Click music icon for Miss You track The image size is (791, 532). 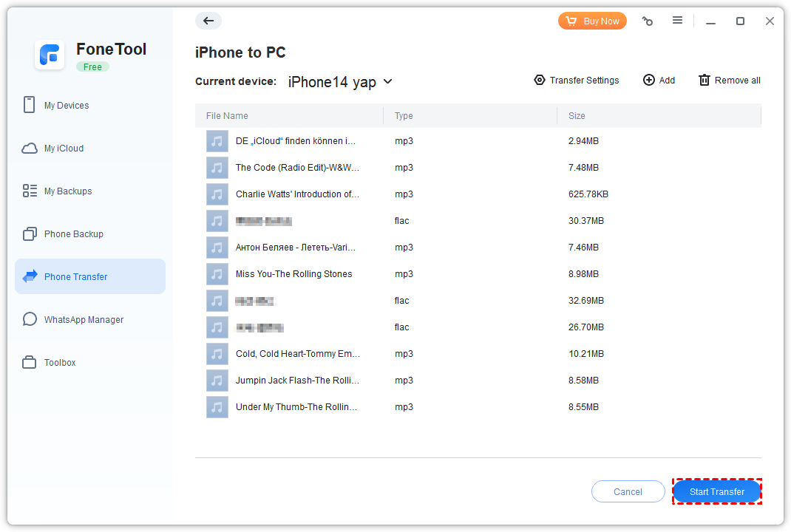217,274
